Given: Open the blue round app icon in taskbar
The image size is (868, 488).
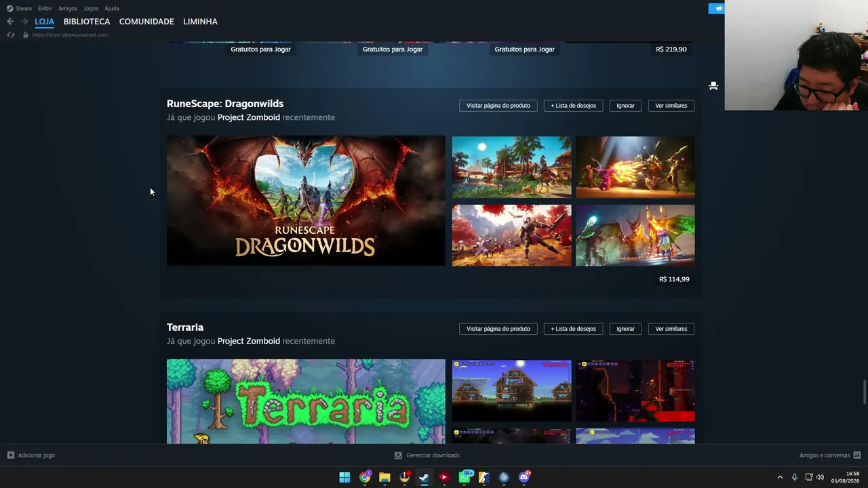Looking at the screenshot, I should [503, 477].
